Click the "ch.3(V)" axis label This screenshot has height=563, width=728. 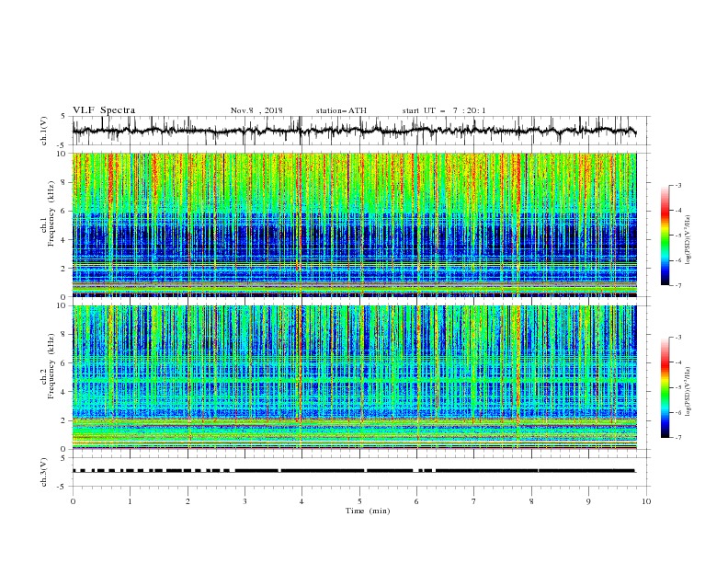coord(44,472)
